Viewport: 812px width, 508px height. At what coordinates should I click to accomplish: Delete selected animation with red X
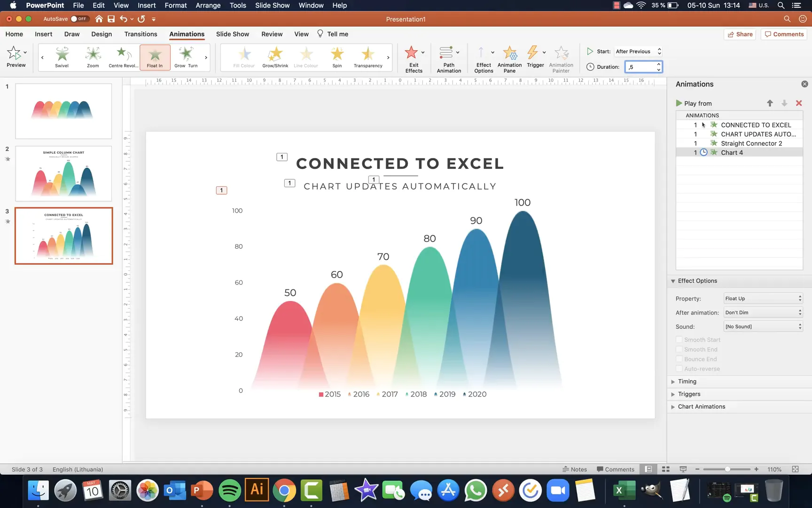(798, 103)
